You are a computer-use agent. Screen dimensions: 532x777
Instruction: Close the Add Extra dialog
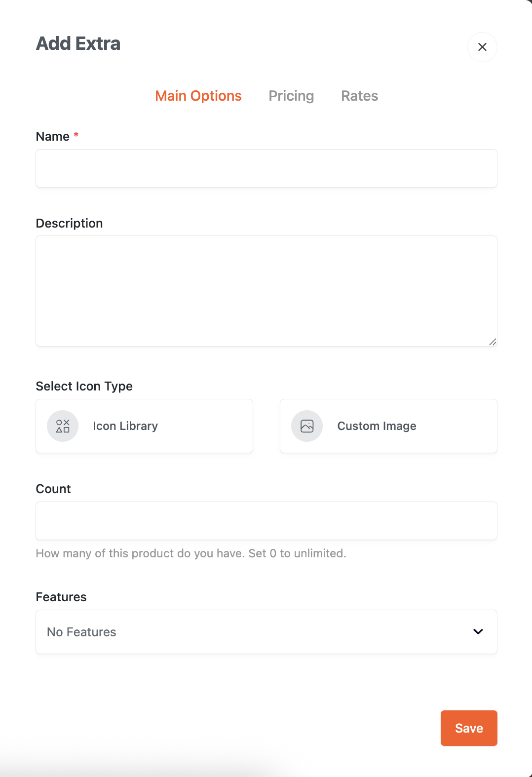coord(482,47)
